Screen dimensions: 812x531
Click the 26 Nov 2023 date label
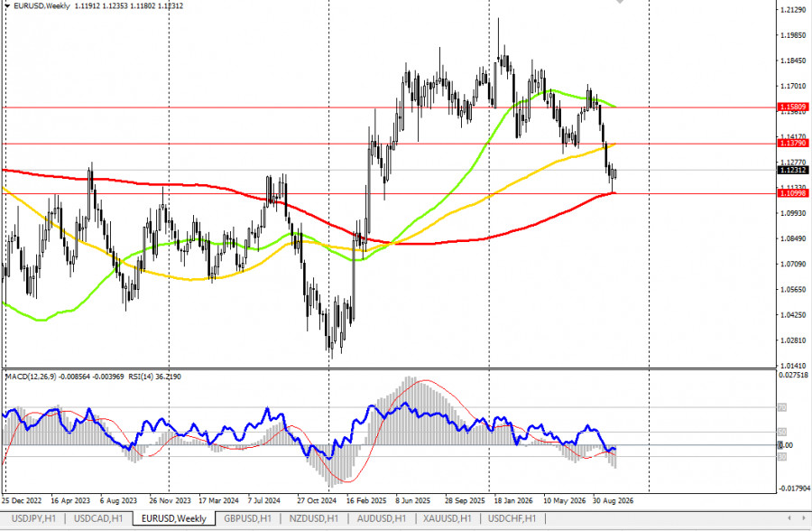click(170, 500)
